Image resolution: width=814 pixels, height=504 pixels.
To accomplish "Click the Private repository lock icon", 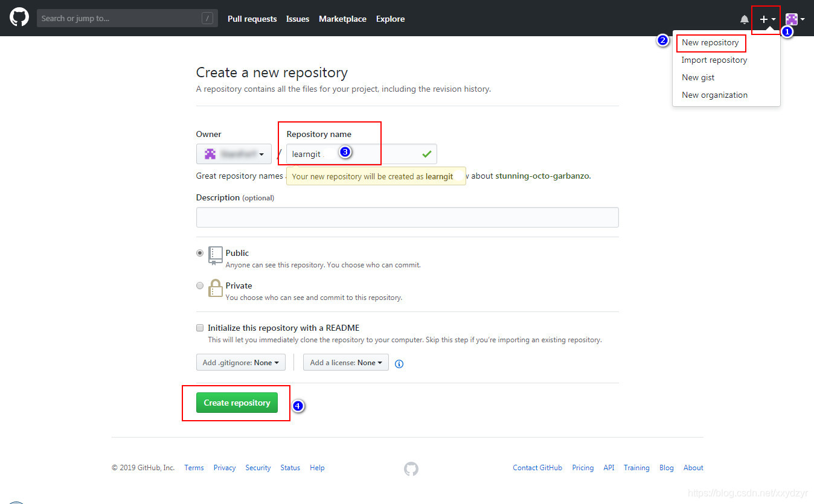I will pyautogui.click(x=216, y=288).
